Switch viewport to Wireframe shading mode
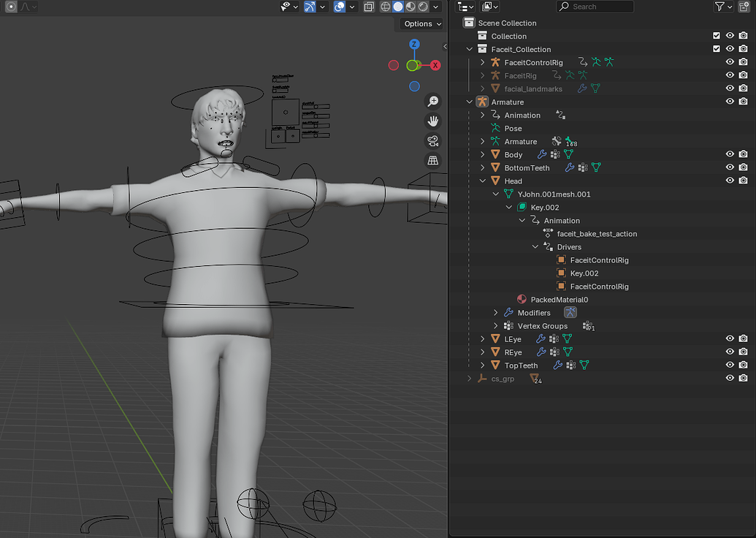This screenshot has height=538, width=756. pyautogui.click(x=383, y=7)
